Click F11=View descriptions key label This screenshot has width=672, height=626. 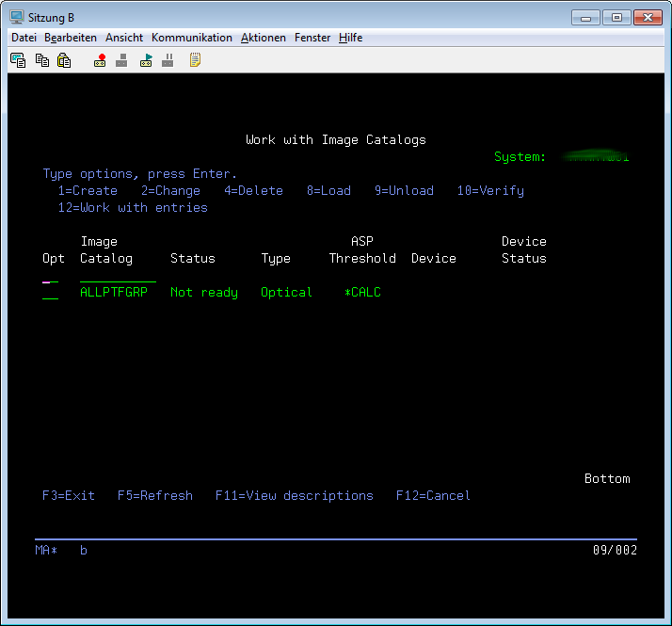[294, 496]
